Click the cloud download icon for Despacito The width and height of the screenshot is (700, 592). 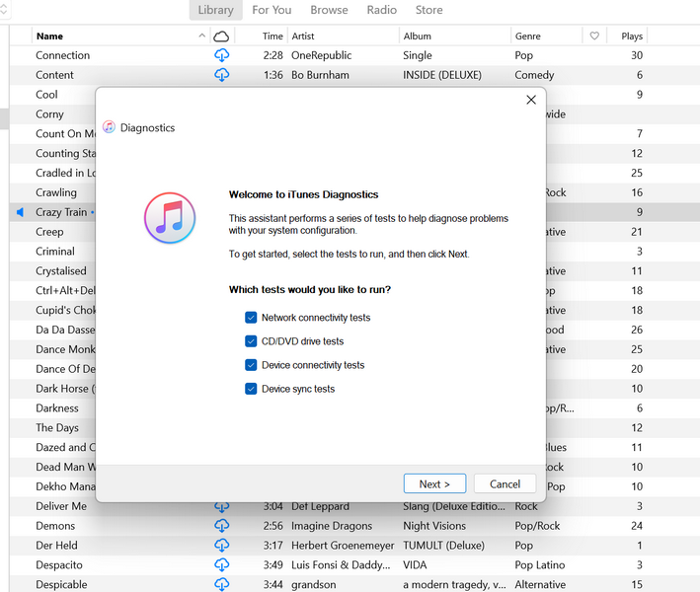tap(221, 565)
